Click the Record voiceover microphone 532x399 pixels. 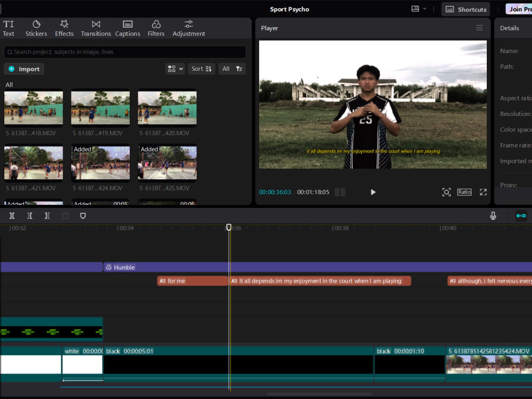click(x=493, y=216)
